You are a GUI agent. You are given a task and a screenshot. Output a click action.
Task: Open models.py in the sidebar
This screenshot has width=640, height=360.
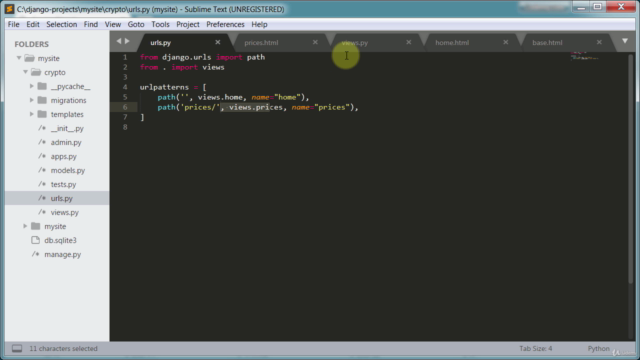pyautogui.click(x=68, y=170)
